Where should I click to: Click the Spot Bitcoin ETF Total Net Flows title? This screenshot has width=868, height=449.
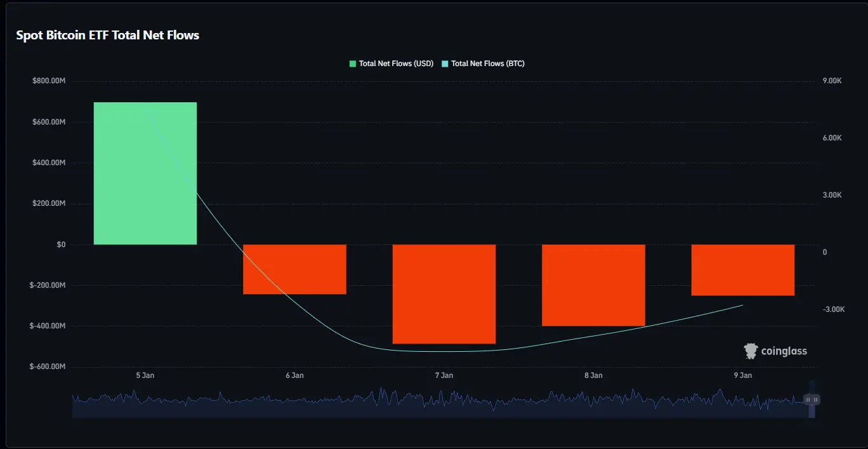point(108,36)
